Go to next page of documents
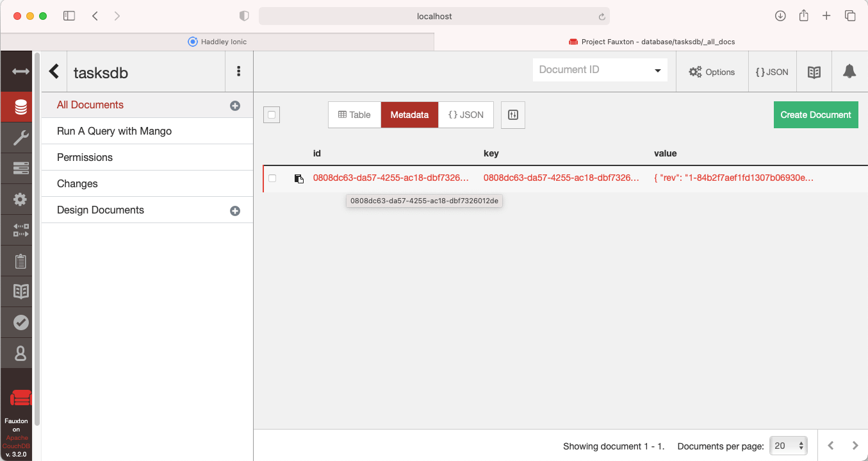The height and width of the screenshot is (461, 868). click(x=855, y=446)
